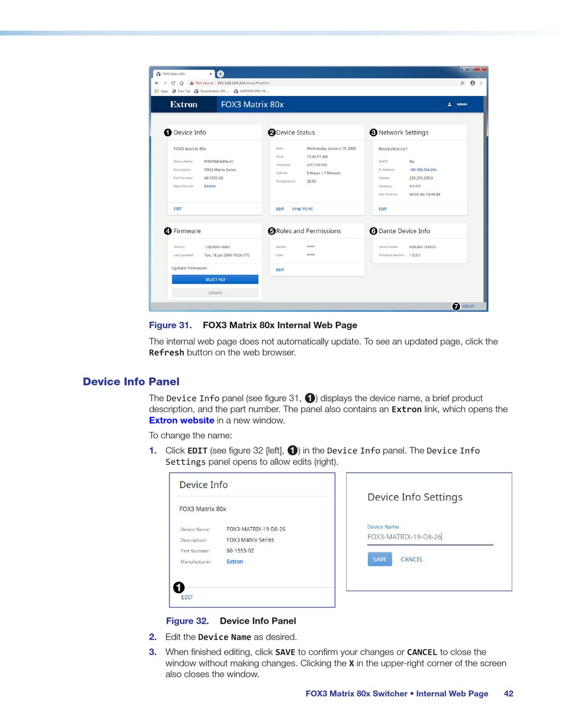Select the uptime 5 Hours | 7 Minutes
Viewport: 563px width, 728px height.
[x=324, y=173]
